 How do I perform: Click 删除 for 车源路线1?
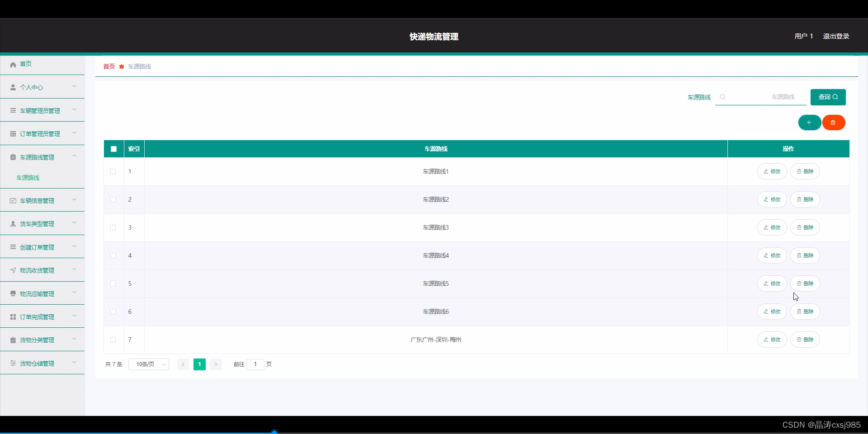[x=805, y=171]
